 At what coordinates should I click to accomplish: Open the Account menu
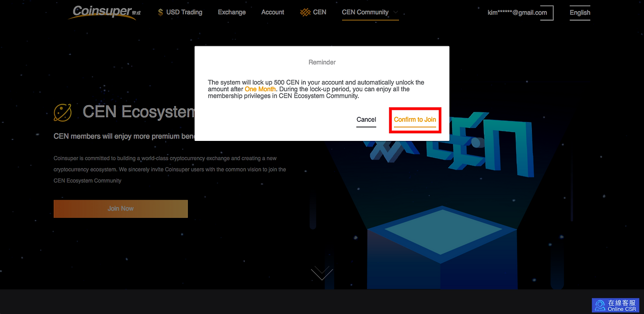click(273, 12)
